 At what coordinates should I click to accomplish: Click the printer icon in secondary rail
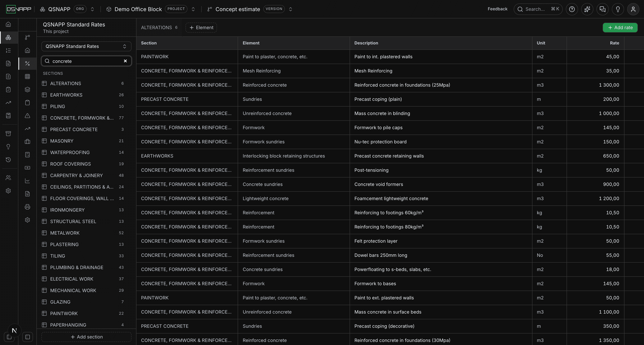coord(27,207)
